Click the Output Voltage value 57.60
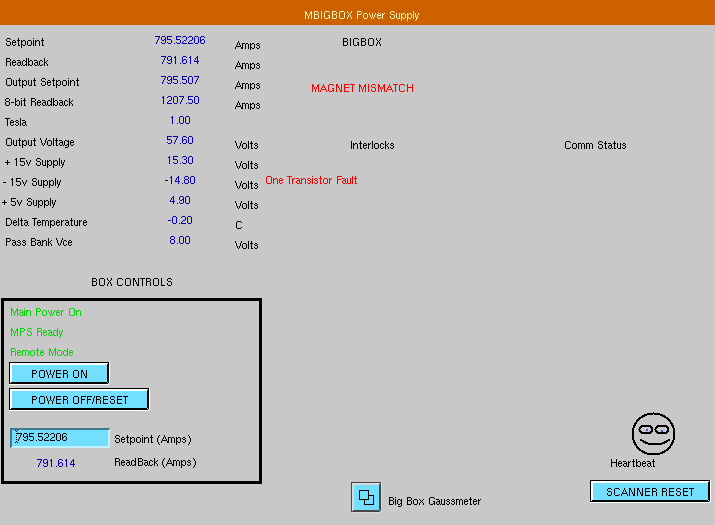The height and width of the screenshot is (525, 715). pos(180,140)
